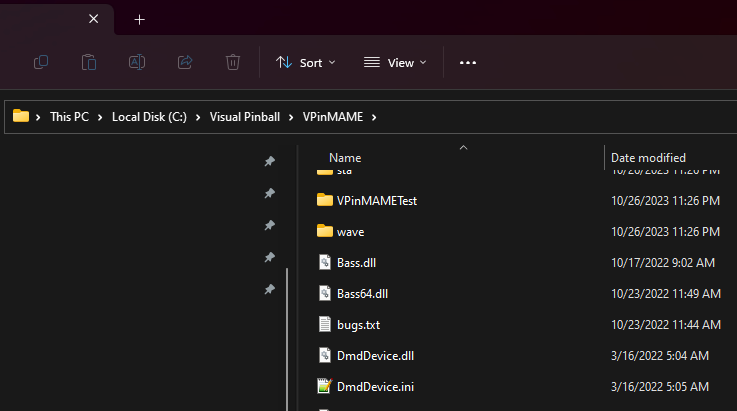Click the Copy icon in toolbar
This screenshot has width=737, height=411.
pos(41,62)
